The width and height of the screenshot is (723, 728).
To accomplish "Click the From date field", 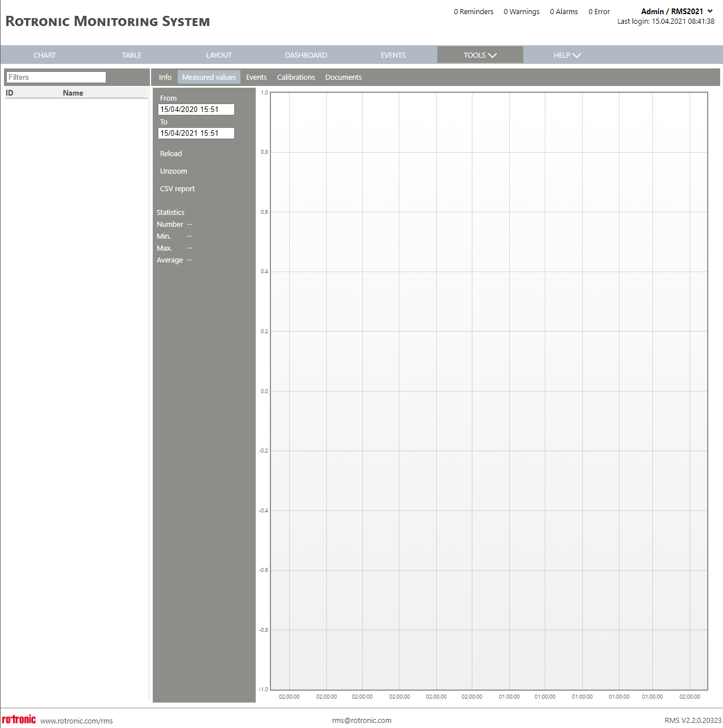I will pyautogui.click(x=196, y=109).
